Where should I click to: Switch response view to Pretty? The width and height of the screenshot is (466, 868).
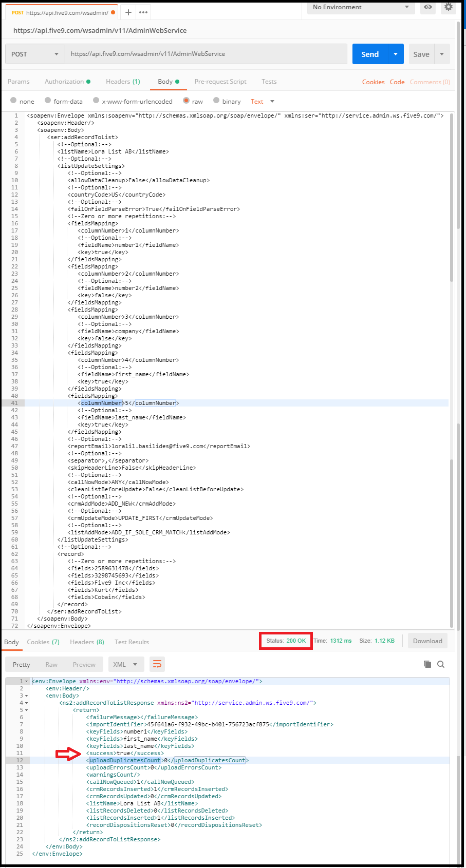click(21, 664)
